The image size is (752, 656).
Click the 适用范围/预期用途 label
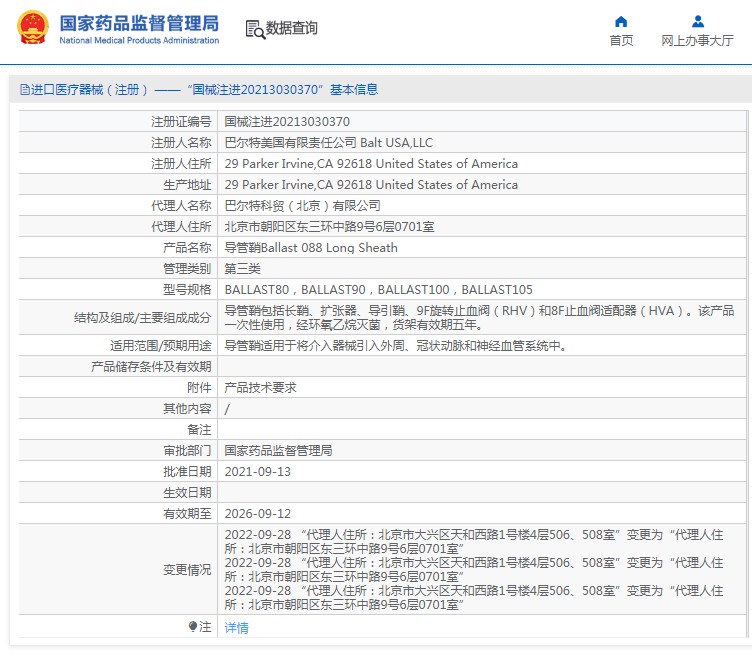pos(160,346)
